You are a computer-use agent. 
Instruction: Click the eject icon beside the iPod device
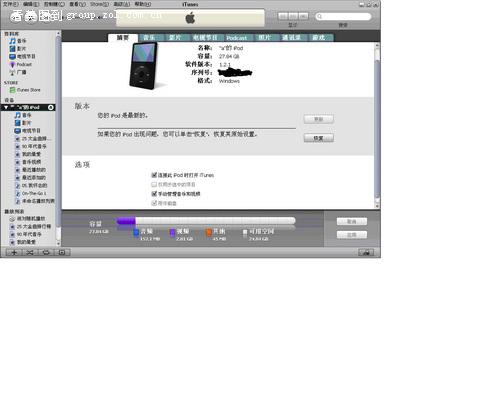pyautogui.click(x=51, y=107)
